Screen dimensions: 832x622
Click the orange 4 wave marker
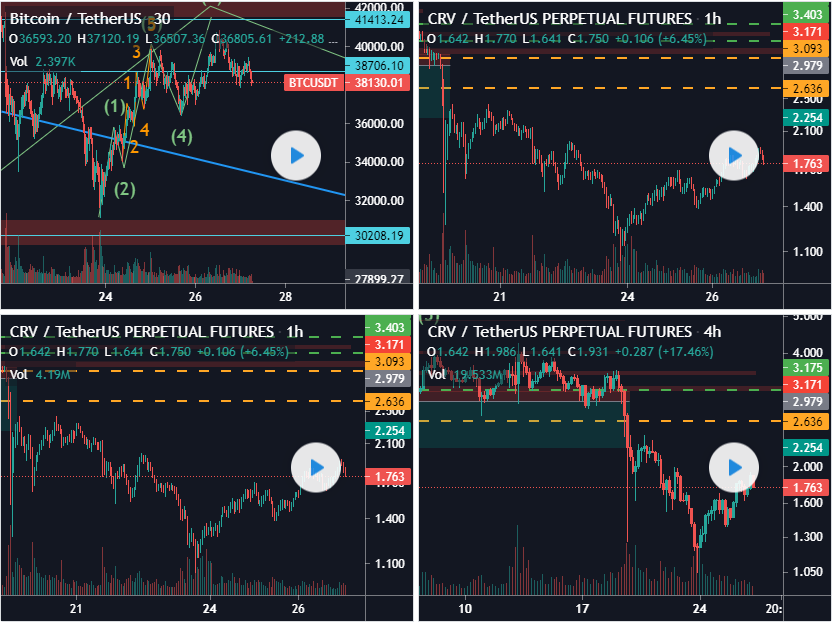[x=145, y=130]
